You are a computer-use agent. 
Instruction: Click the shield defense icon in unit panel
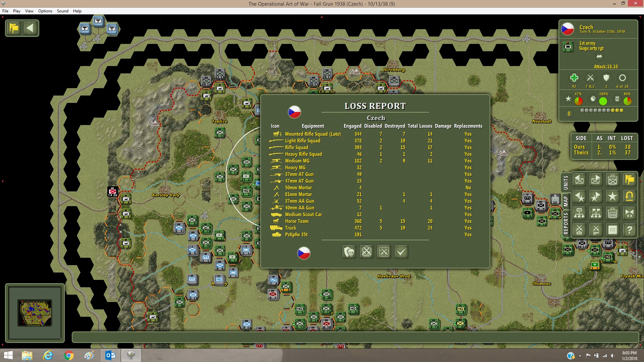606,78
